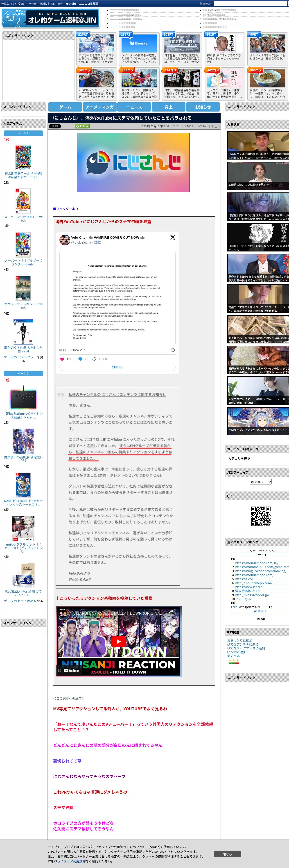This screenshot has width=289, height=868.
Task: Click the スーパーマリオＲＰＧ -Switch link
Action: [x=23, y=219]
